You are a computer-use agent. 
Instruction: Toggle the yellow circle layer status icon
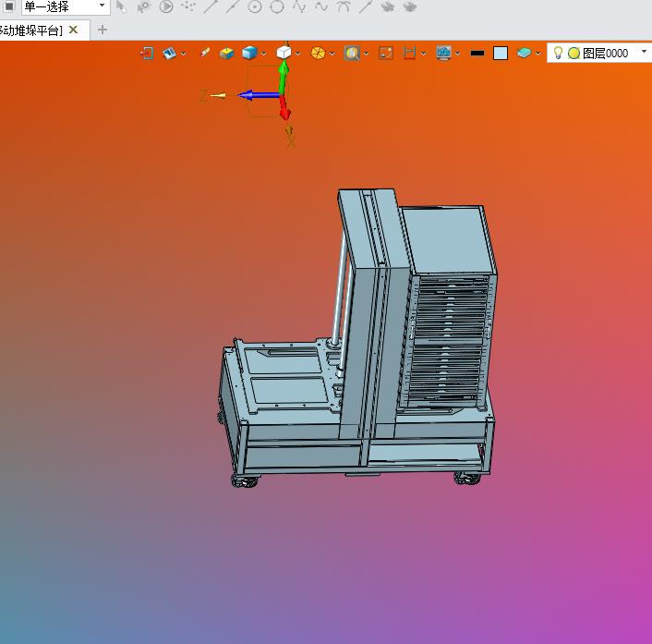coord(574,54)
